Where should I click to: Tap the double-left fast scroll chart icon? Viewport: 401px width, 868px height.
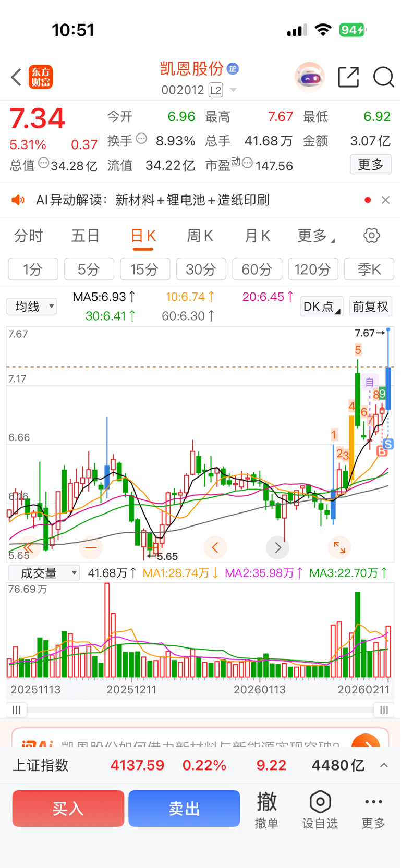(x=28, y=547)
